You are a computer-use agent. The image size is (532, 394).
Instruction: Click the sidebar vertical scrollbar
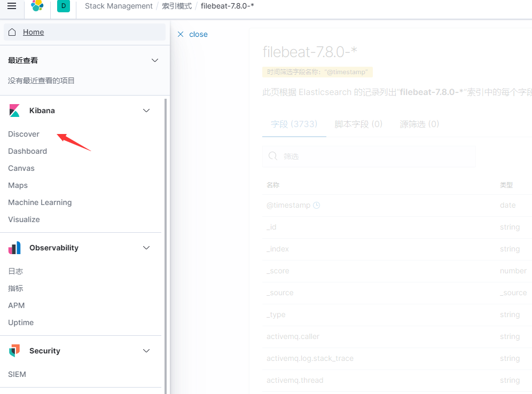(x=166, y=240)
